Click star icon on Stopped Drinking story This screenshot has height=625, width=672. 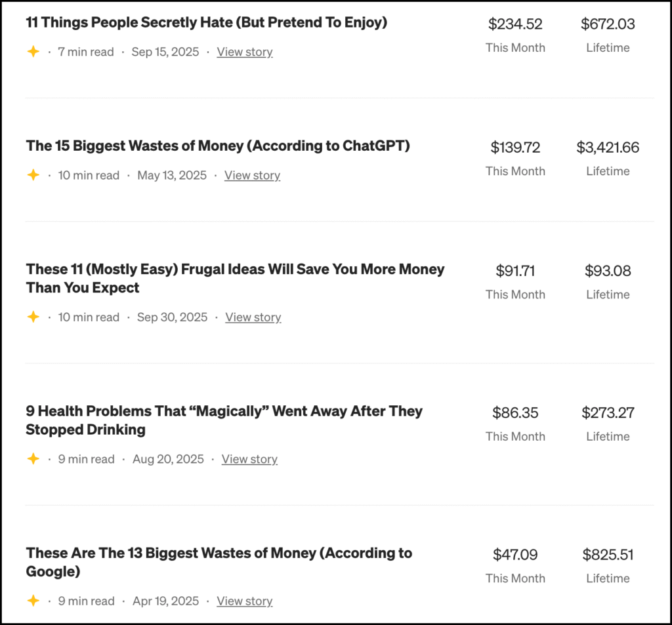33,459
